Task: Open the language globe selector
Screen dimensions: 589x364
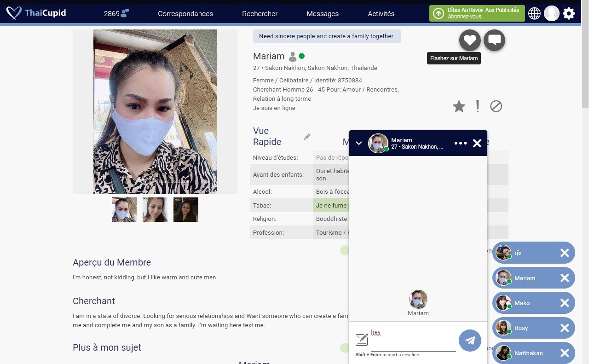Action: coord(534,13)
